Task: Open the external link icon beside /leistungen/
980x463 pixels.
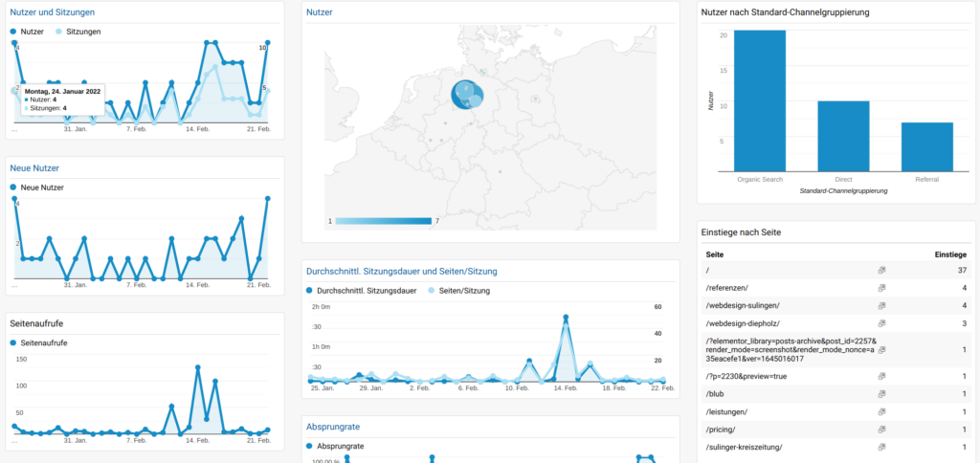Action: tap(881, 411)
